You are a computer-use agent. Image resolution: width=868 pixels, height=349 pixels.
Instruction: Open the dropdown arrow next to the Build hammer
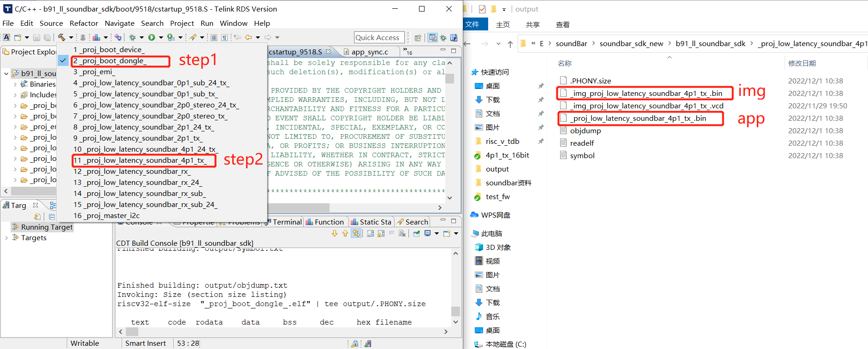[71, 37]
